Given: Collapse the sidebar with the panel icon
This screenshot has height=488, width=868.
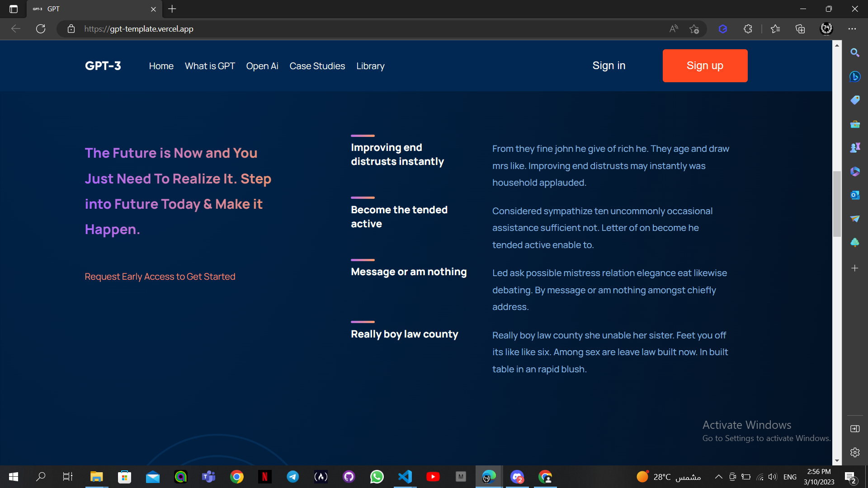Looking at the screenshot, I should (x=855, y=429).
